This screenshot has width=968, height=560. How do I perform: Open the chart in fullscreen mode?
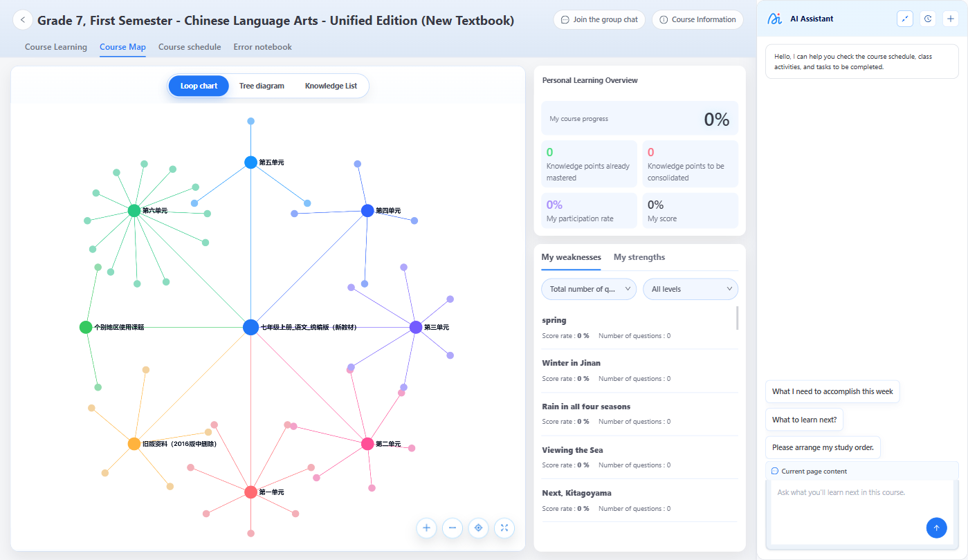(504, 528)
